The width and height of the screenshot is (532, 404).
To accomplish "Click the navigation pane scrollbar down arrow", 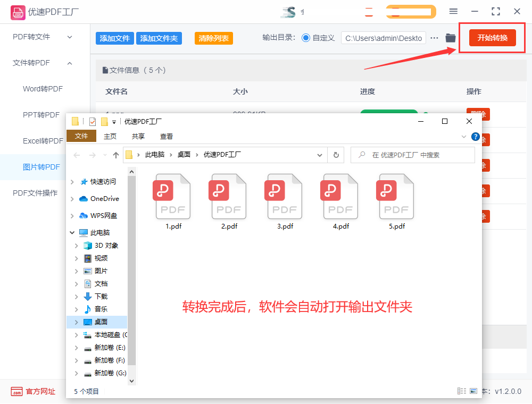I will click(x=131, y=381).
